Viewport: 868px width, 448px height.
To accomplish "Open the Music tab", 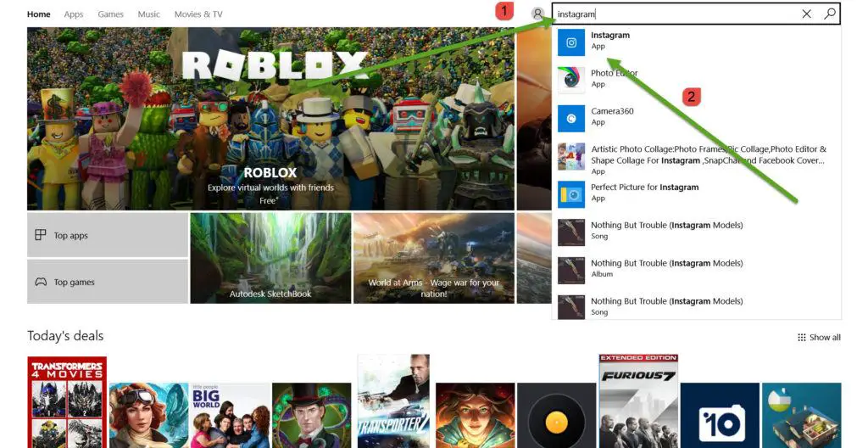I will tap(149, 14).
